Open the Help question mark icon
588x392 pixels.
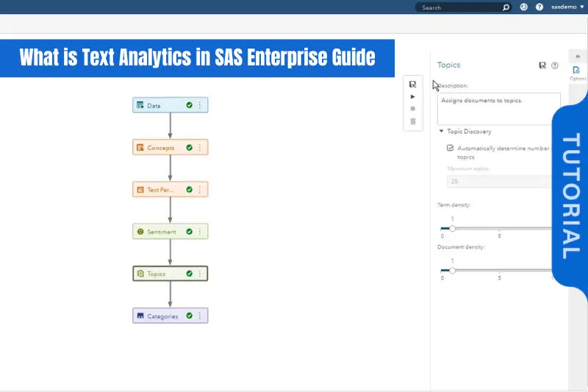coord(539,7)
